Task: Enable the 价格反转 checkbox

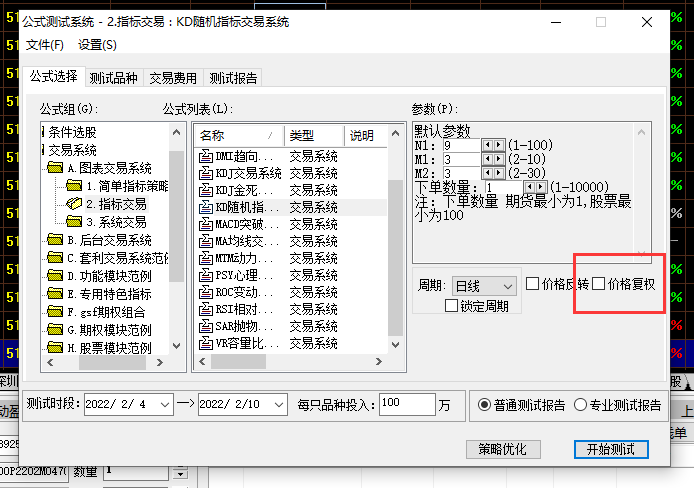Action: click(x=532, y=284)
